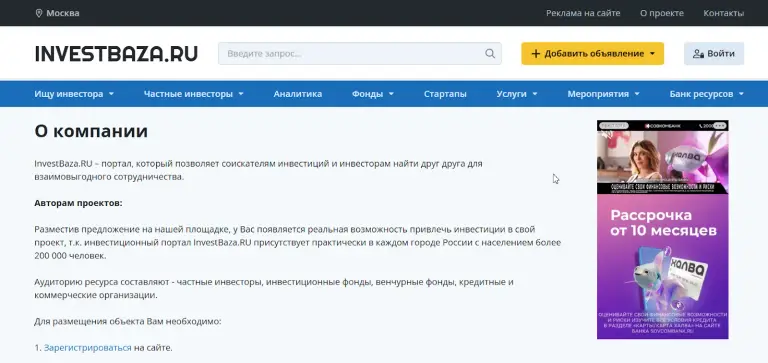The width and height of the screenshot is (768, 363).
Task: Open the Ищу инвестора menu
Action: (74, 94)
